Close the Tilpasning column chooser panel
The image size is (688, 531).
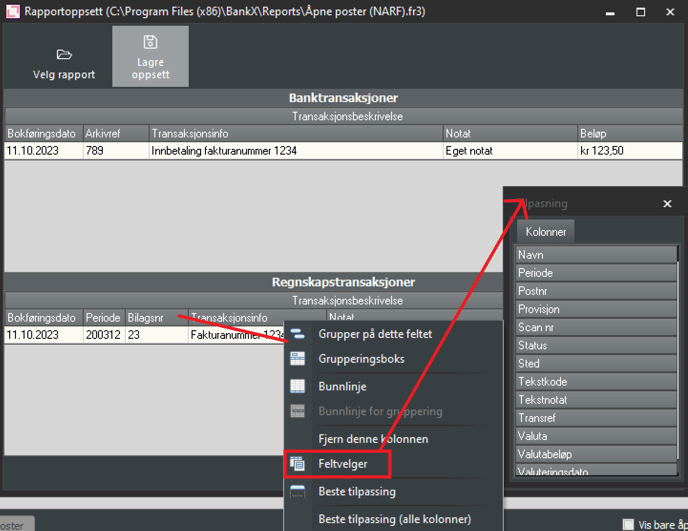668,204
